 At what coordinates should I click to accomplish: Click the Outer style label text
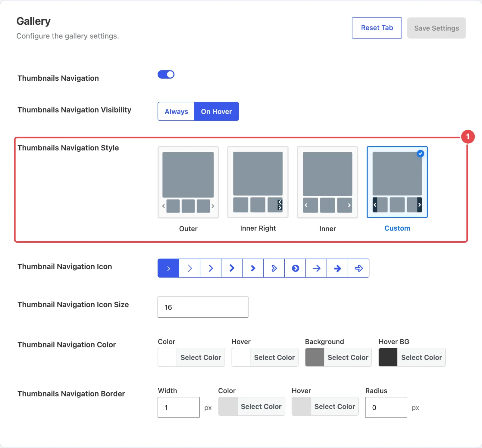pyautogui.click(x=188, y=229)
